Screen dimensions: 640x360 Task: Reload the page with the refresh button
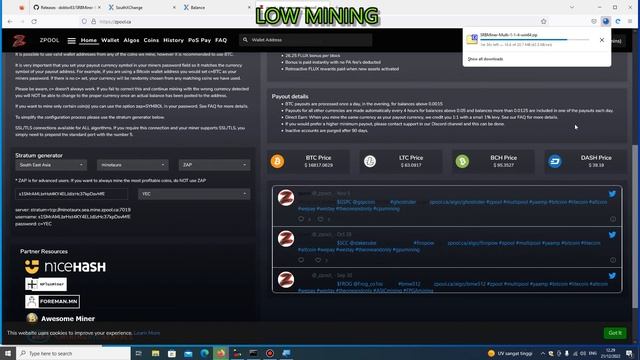pyautogui.click(x=34, y=21)
